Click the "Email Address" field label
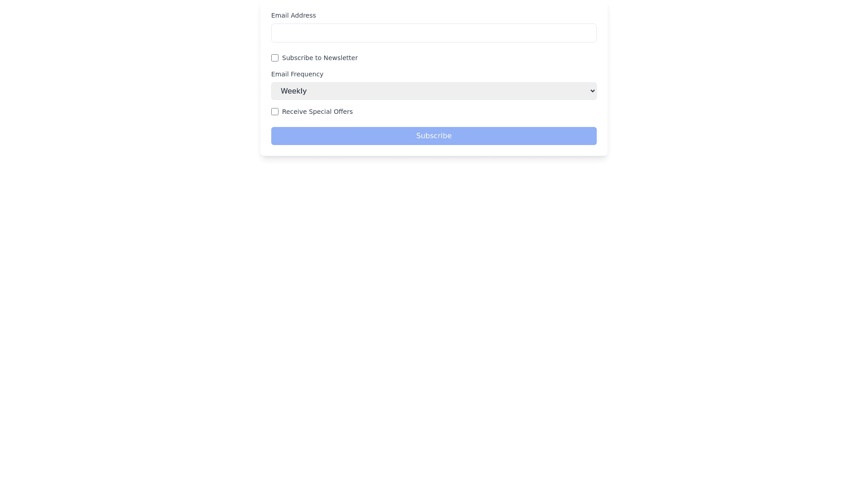Viewport: 868px width, 488px height. coord(293,15)
